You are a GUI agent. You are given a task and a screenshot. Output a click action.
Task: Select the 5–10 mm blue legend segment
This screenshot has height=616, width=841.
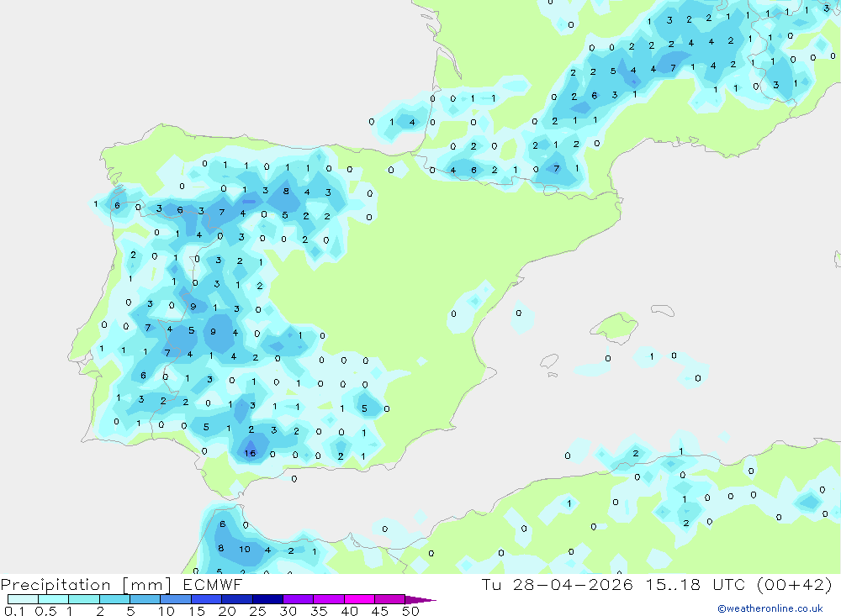(145, 599)
